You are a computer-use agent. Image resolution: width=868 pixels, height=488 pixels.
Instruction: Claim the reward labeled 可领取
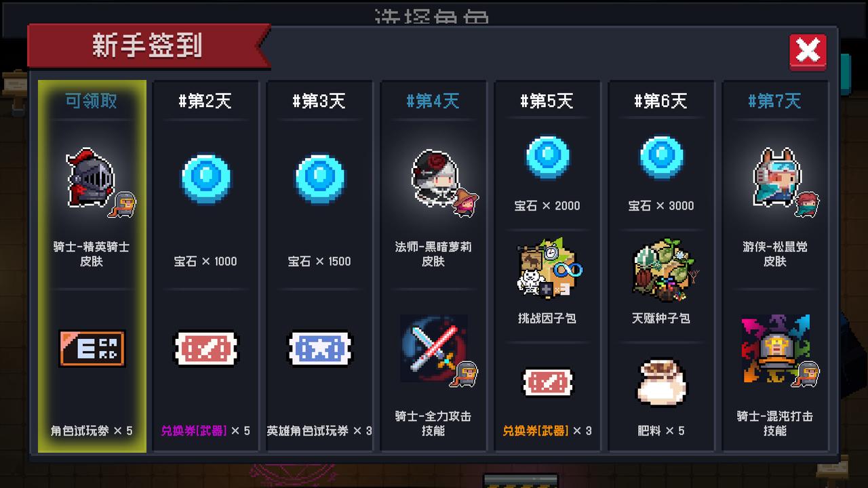[x=92, y=101]
